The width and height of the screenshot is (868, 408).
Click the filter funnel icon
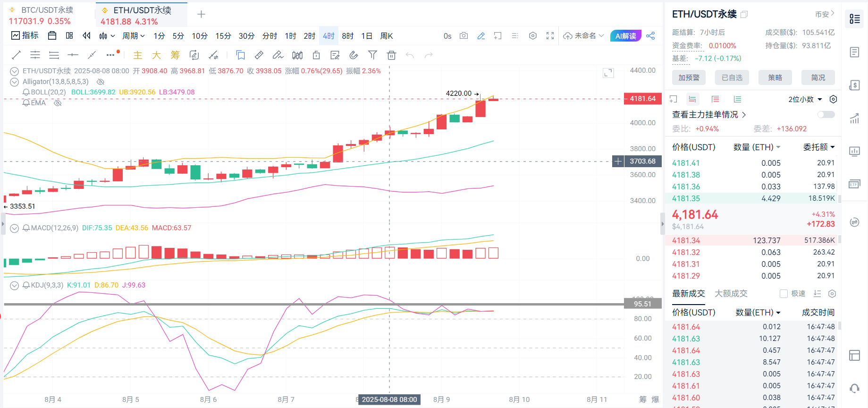tap(372, 55)
